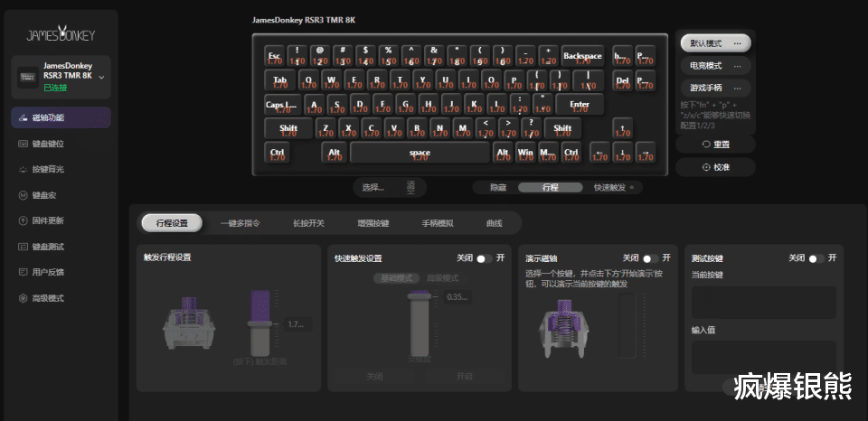The image size is (868, 421).
Task: Click the actuation travel slider handle
Action: click(260, 323)
